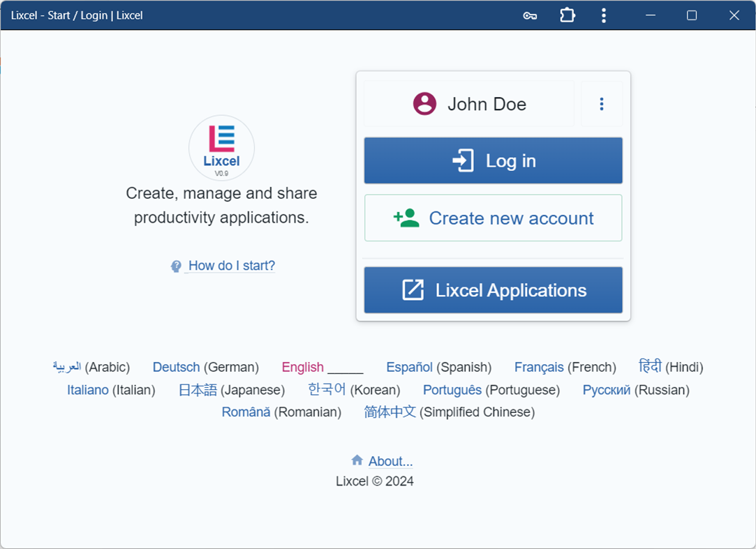
Task: Select the Русский language option
Action: (x=606, y=390)
